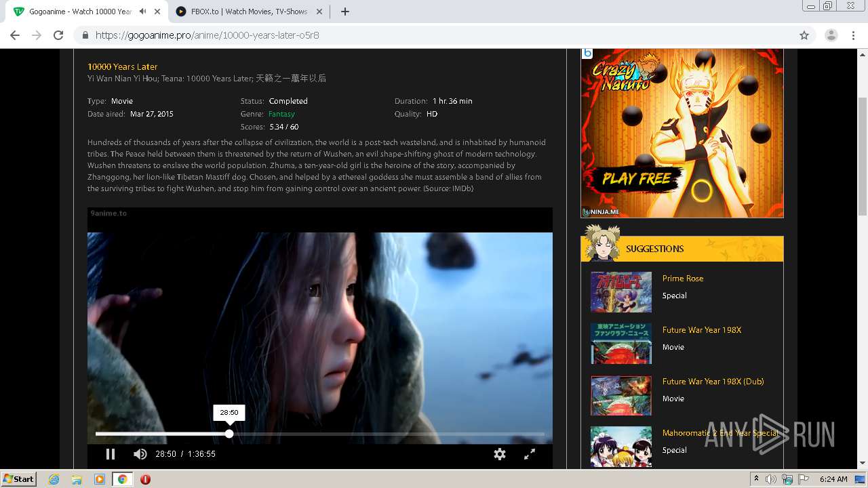The width and height of the screenshot is (868, 488).
Task: Mute the video player volume
Action: 140,454
